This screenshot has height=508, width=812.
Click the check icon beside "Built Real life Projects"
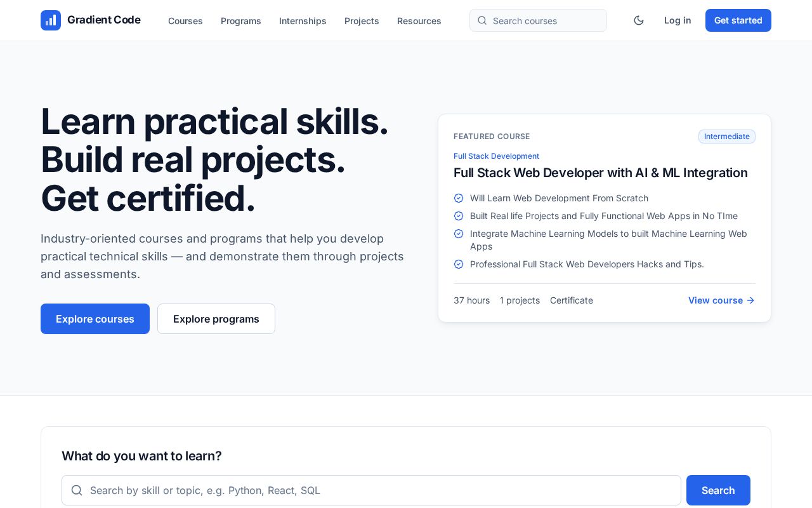click(459, 216)
